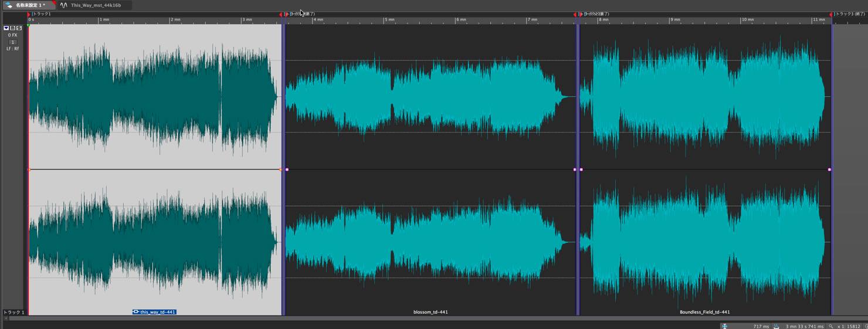The image size is (868, 329).
Task: Click the zoom magnifier icon in status bar
Action: coord(831,326)
